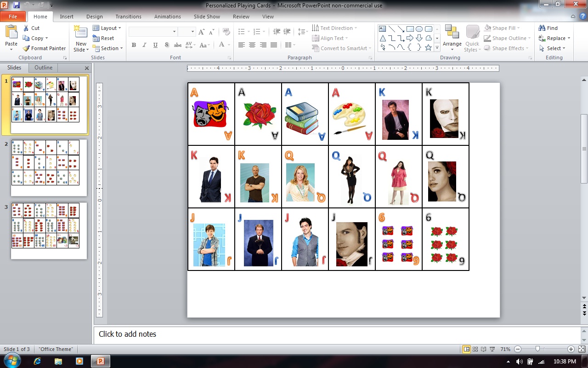Zoom out with minus button
This screenshot has height=368, width=588.
click(x=518, y=349)
